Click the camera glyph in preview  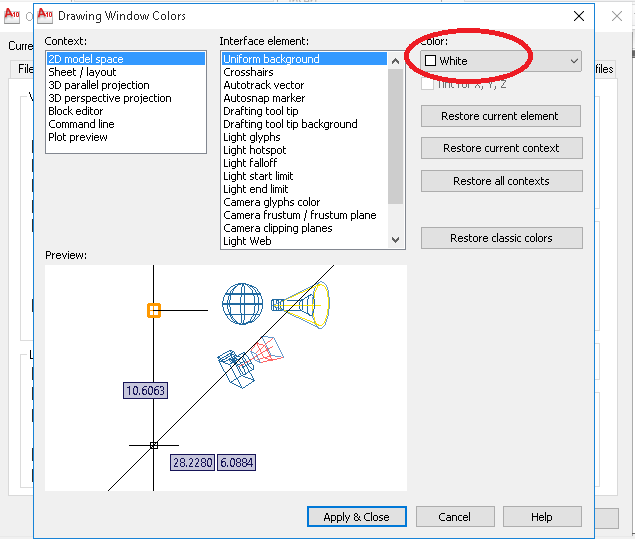click(237, 368)
